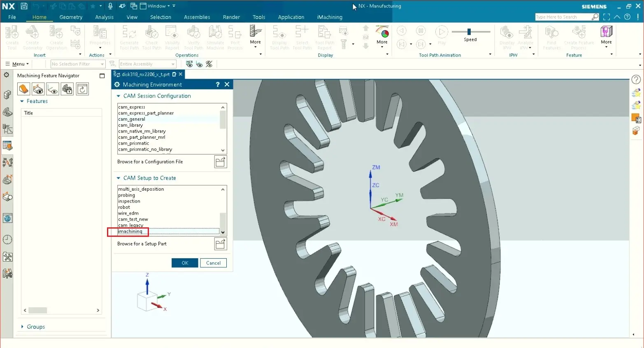Toggle the eye-with-line view icon in navigator
Viewport: 644px width, 348px height.
pos(53,89)
